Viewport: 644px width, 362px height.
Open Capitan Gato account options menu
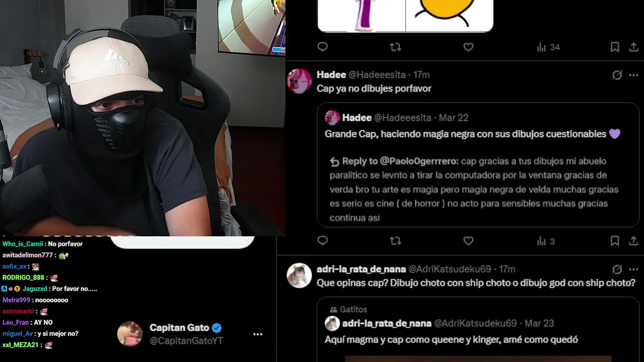click(258, 334)
